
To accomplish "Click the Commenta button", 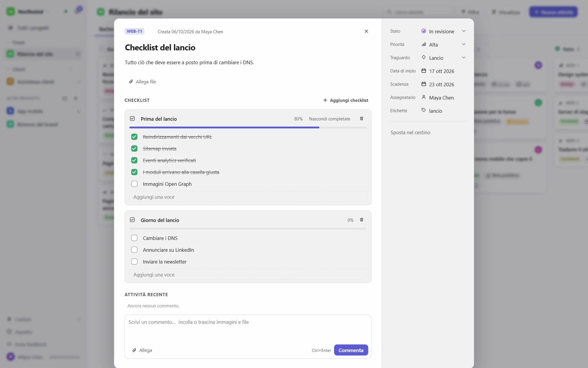I will [351, 350].
